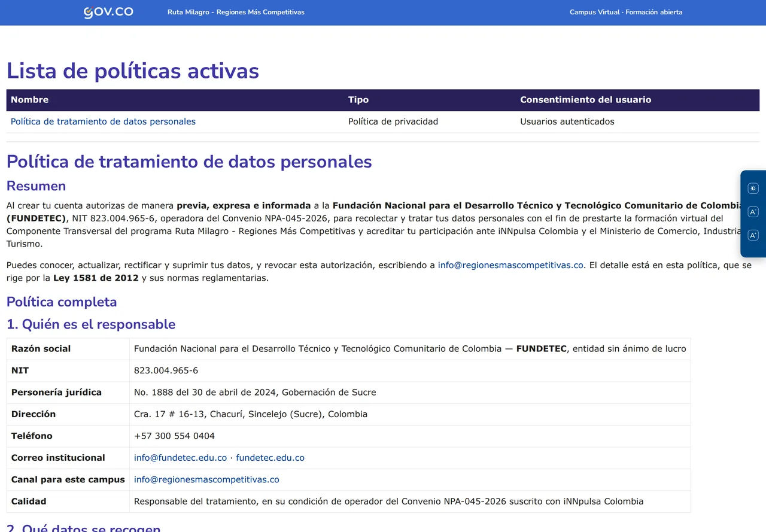Click heading 1. Quién es el responsable
766x532 pixels.
(91, 324)
